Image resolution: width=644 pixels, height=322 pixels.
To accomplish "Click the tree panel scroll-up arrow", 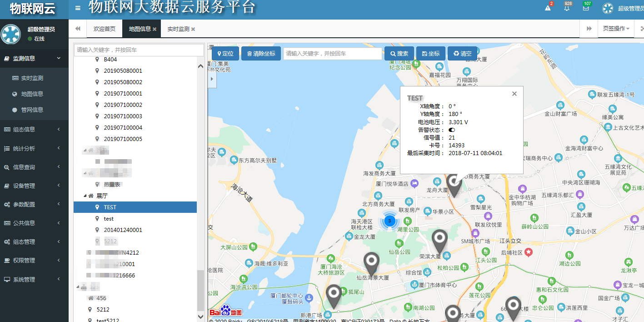I will (201, 66).
